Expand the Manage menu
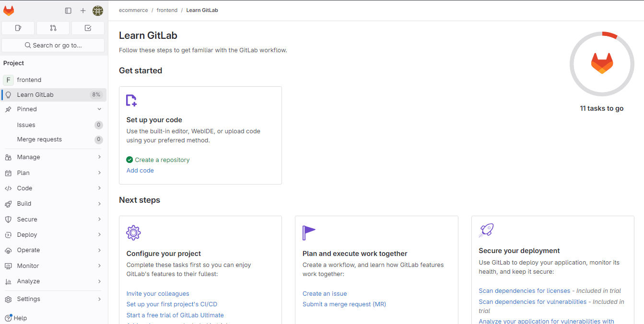 53,157
